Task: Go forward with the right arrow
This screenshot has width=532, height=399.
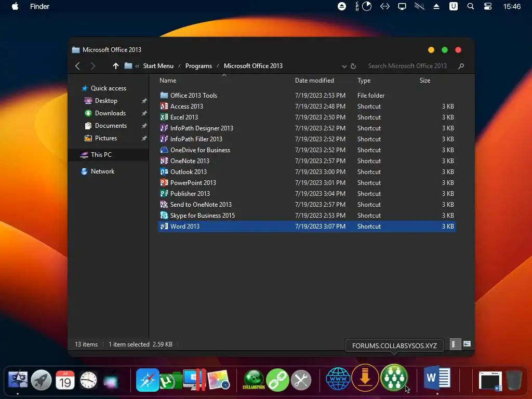Action: [92, 66]
